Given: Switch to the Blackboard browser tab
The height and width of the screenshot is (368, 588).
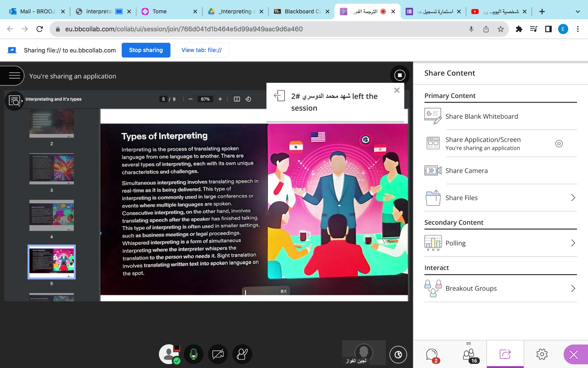Looking at the screenshot, I should click(x=302, y=11).
